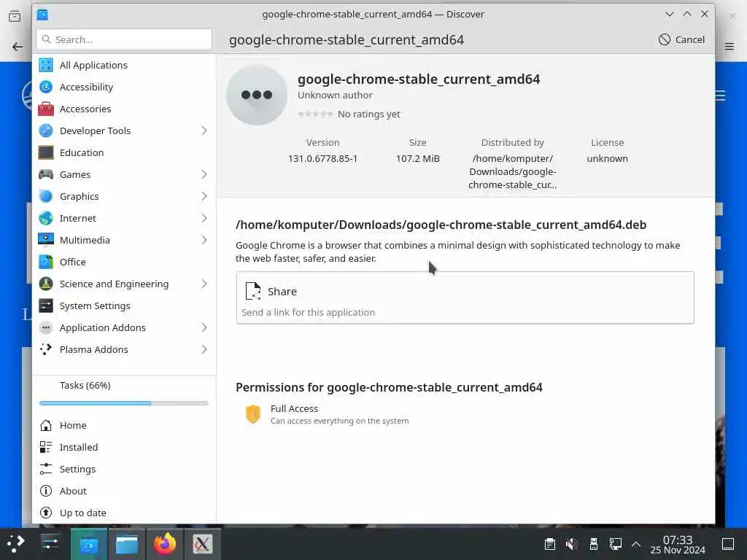Click the Unknown author text
The width and height of the screenshot is (747, 560).
(x=335, y=96)
